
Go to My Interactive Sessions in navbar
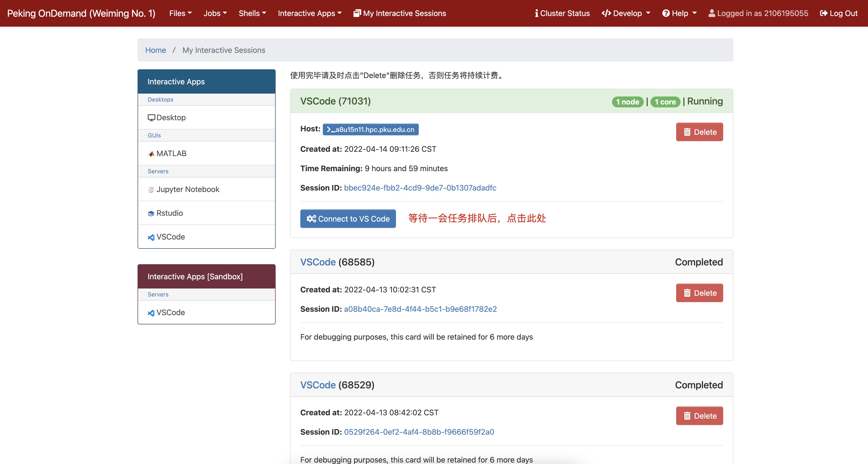click(400, 13)
